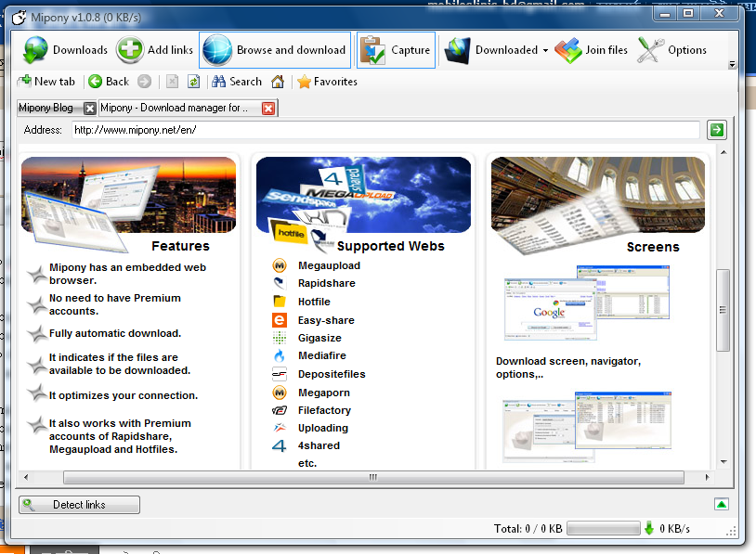
Task: Expand the Downloaded dropdown arrow
Action: coord(545,51)
